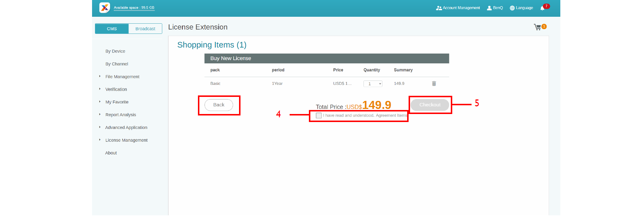
Task: Click the Checkout button
Action: click(430, 105)
